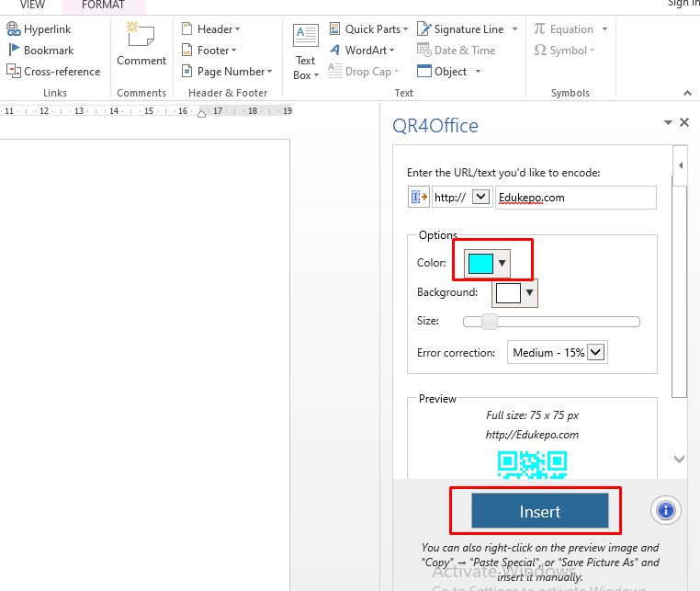Expand the Error correction dropdown
This screenshot has width=700, height=591.
pos(595,352)
